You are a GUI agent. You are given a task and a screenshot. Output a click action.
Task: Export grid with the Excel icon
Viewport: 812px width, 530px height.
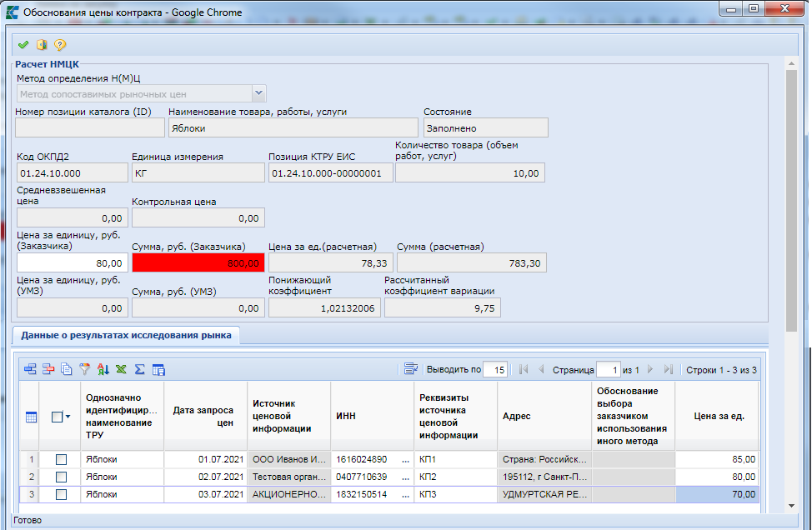121,369
